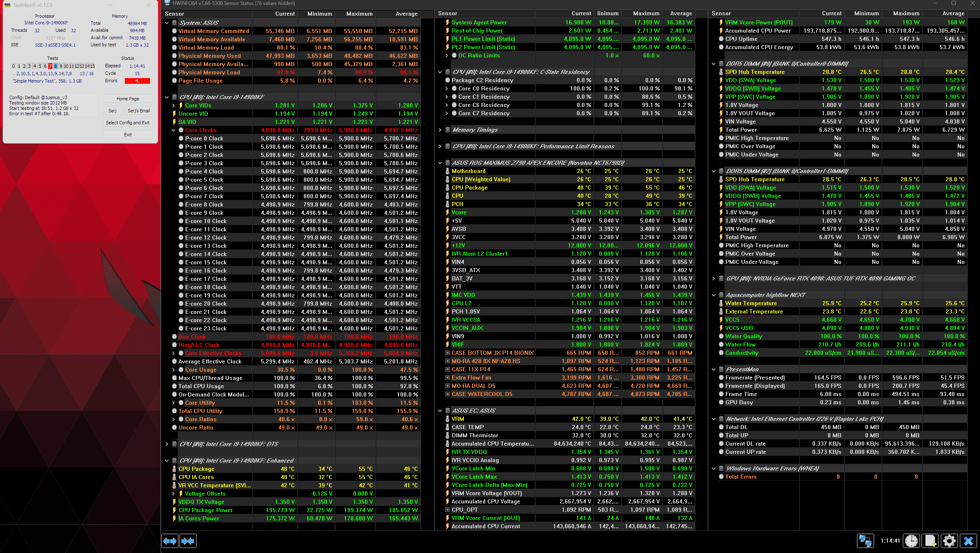The width and height of the screenshot is (980, 553).
Task: Click the lightning icon beside CPU Package Power
Action: 174,510
